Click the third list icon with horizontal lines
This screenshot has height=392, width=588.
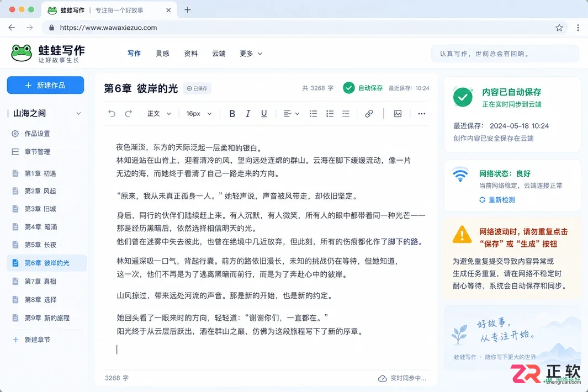346,114
